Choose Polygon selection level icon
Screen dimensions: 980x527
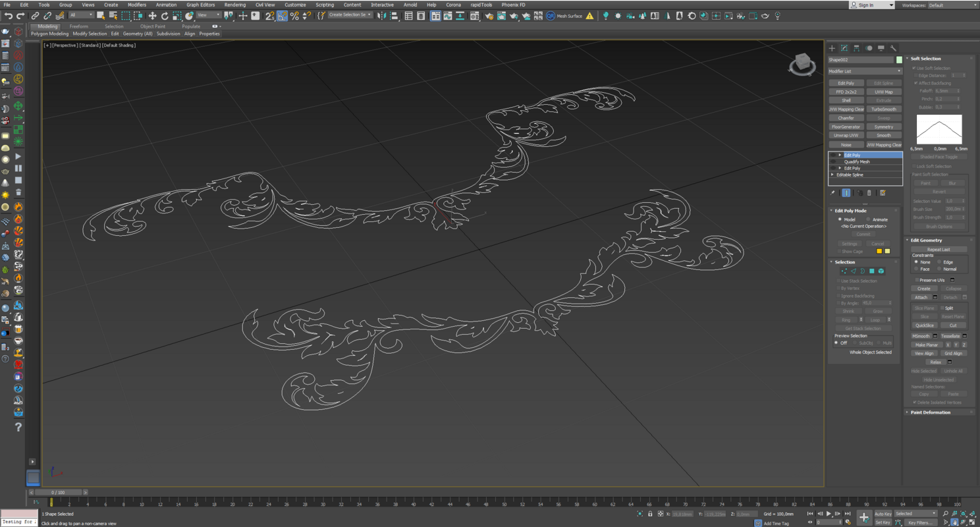(871, 271)
